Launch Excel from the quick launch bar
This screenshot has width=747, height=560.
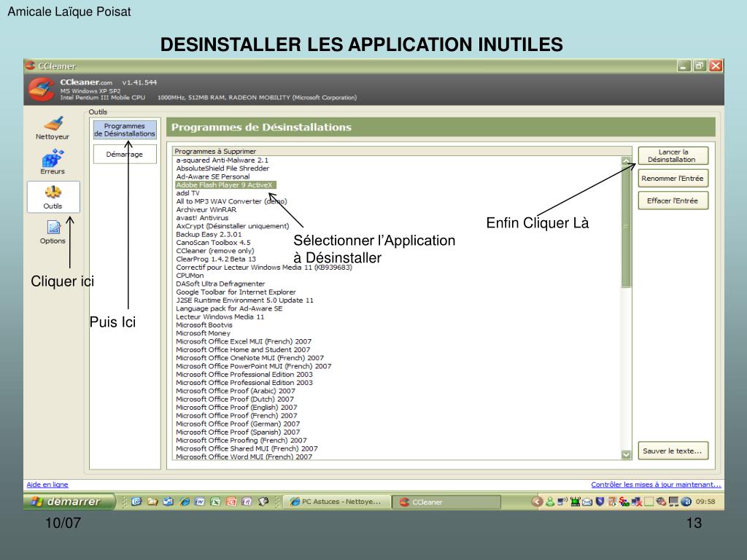[x=215, y=502]
